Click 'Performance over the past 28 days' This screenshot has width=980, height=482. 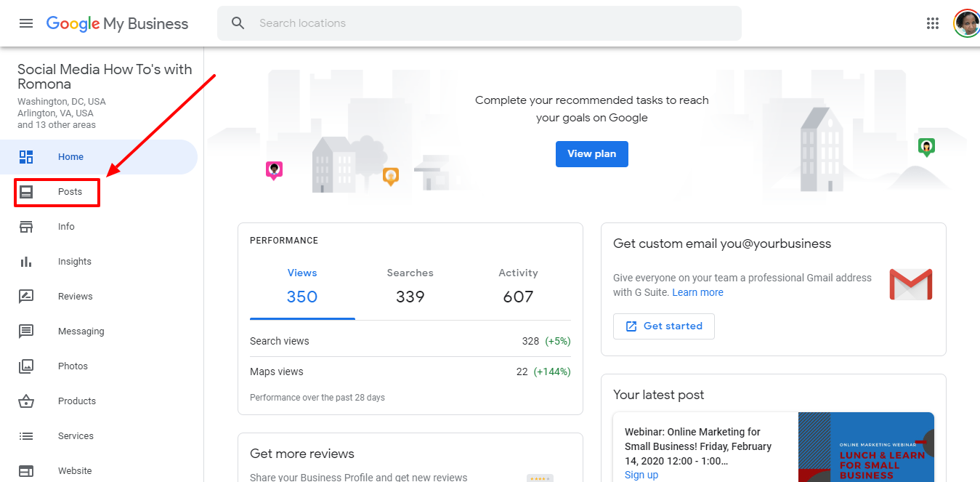pyautogui.click(x=317, y=398)
